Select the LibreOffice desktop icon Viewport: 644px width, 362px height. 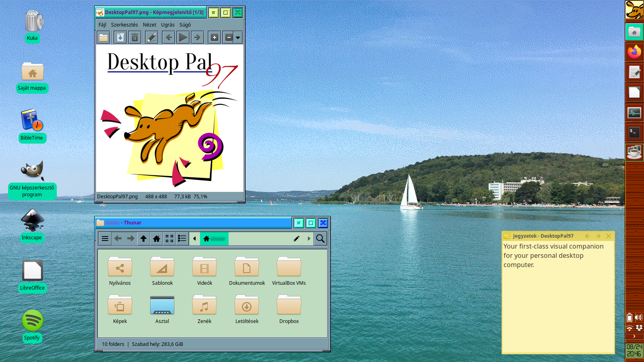32,276
